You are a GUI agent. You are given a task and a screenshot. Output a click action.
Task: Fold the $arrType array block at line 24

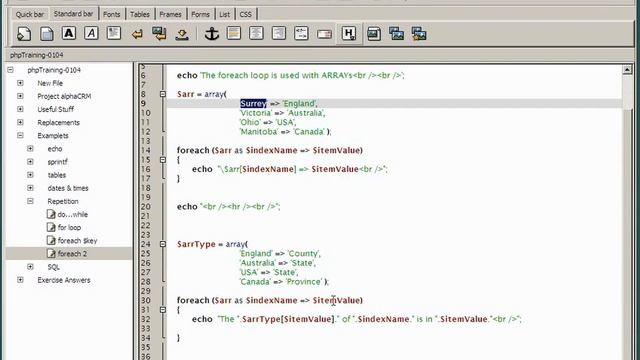pos(163,244)
